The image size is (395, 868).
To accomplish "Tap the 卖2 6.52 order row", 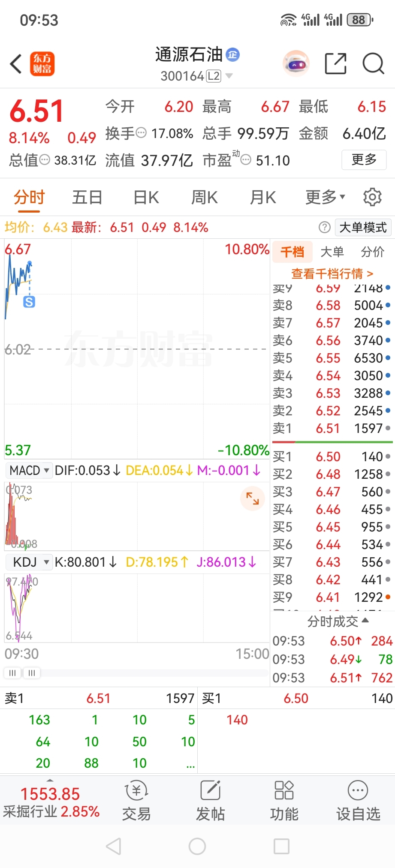I will tap(332, 411).
